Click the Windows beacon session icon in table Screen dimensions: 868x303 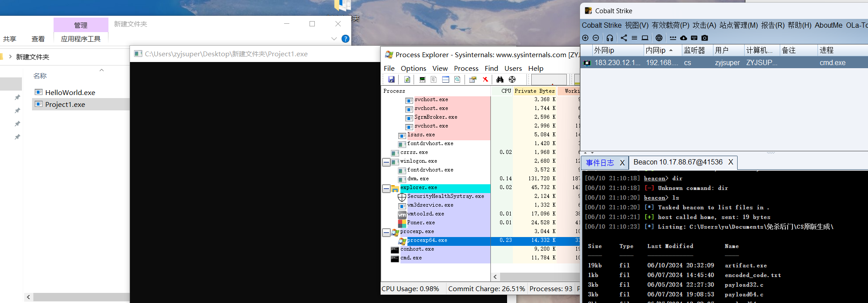point(587,63)
